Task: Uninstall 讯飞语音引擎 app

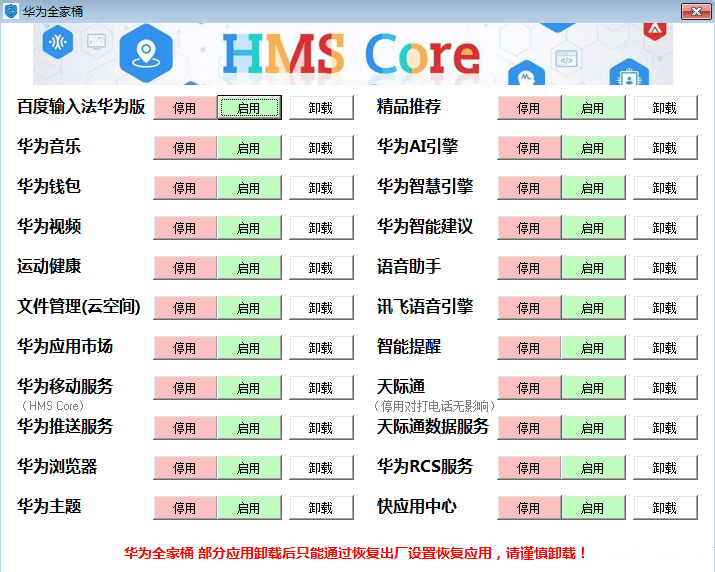Action: [665, 308]
